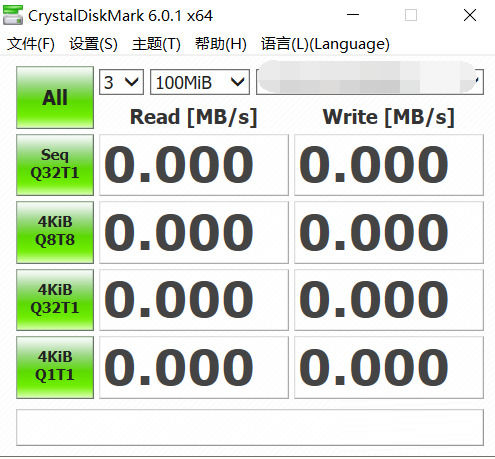Viewport: 495px width, 459px height.
Task: Open the 语言(L)(Language) menu
Action: pos(325,44)
